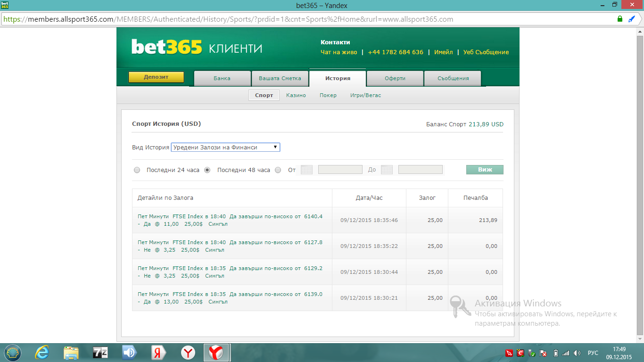Open the Съобщения tab

453,78
